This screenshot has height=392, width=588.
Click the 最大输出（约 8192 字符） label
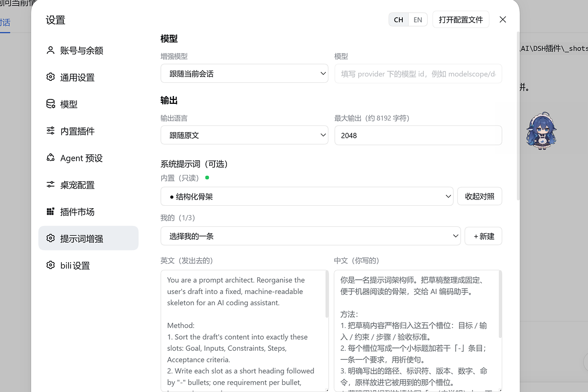click(372, 118)
